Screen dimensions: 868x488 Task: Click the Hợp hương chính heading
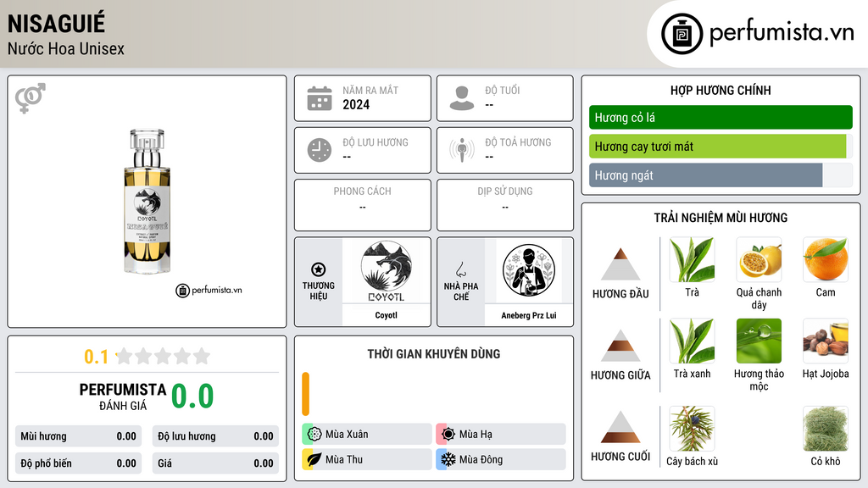[x=721, y=90]
